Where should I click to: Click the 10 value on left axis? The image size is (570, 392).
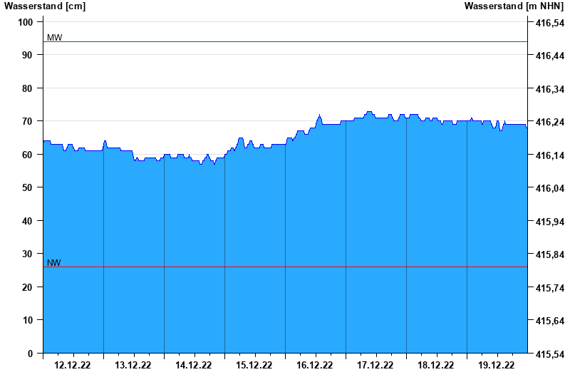click(x=28, y=320)
